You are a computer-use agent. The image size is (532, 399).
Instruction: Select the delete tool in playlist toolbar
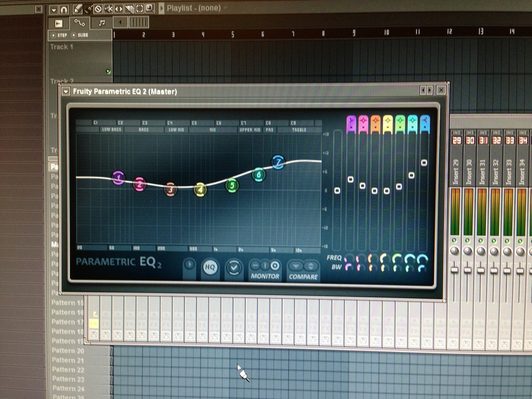[98, 9]
